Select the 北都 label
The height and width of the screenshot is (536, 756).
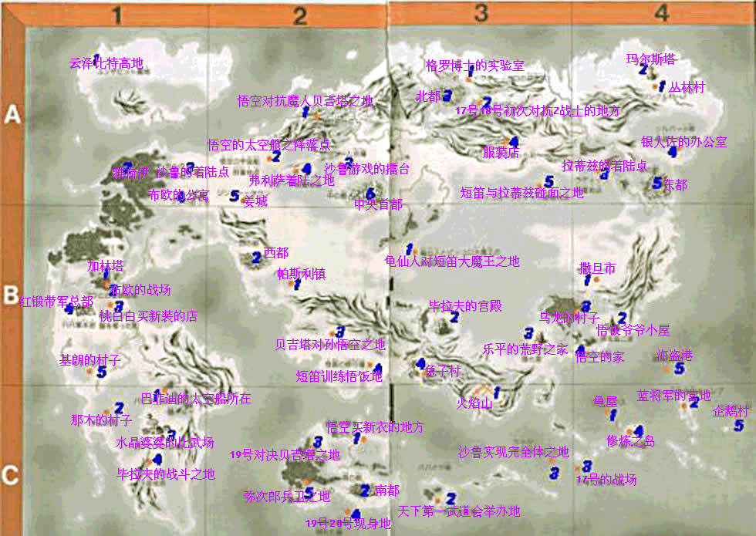(428, 96)
